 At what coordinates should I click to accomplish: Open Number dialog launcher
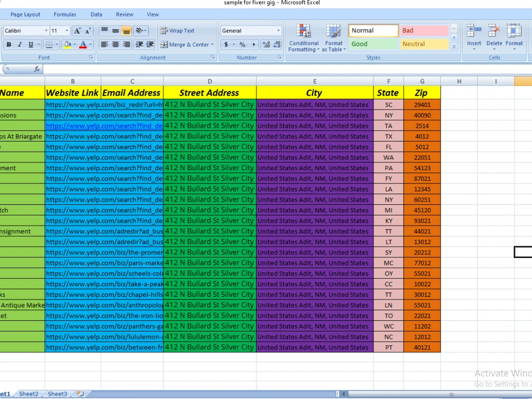point(280,57)
